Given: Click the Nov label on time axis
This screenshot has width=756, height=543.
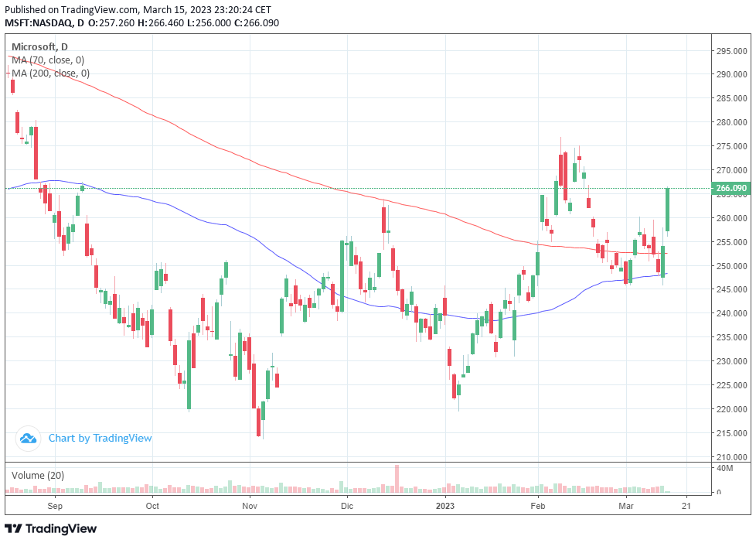Looking at the screenshot, I should (250, 506).
